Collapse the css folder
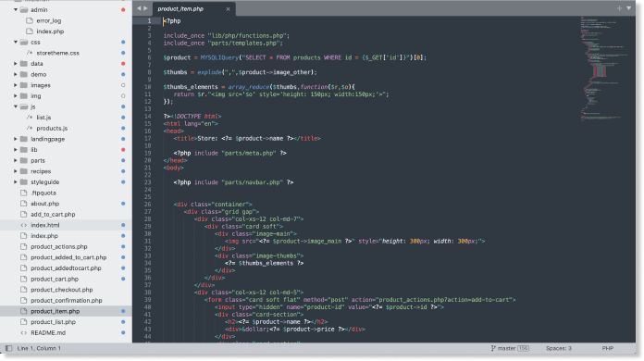Image resolution: width=644 pixels, height=361 pixels. pyautogui.click(x=16, y=42)
